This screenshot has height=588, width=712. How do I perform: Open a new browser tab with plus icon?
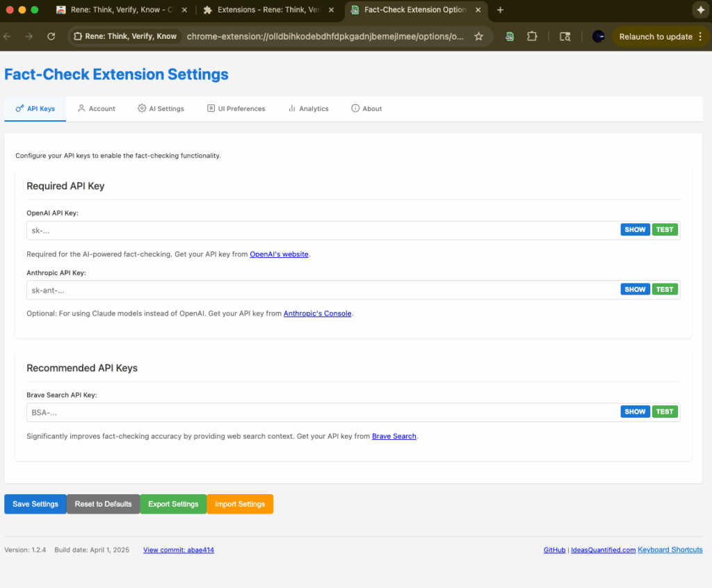(x=500, y=10)
